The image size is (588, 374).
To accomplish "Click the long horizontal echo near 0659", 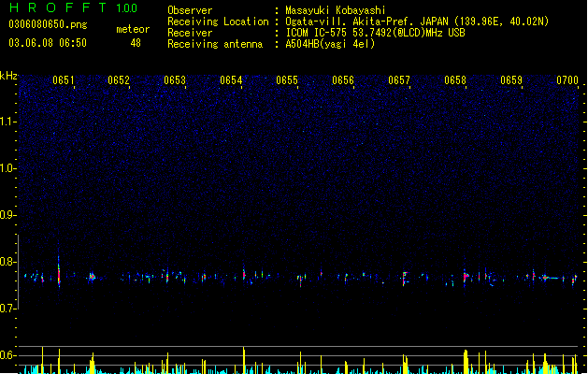I will (552, 278).
